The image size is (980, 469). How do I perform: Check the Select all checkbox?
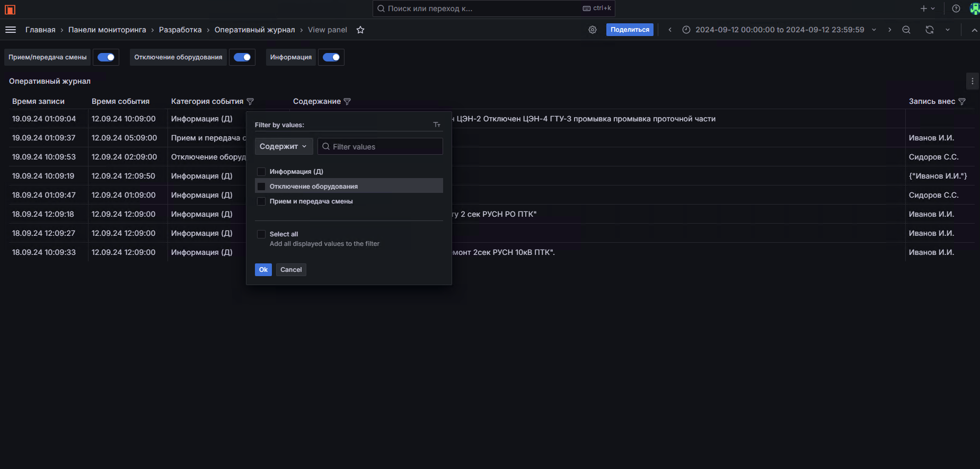(261, 234)
